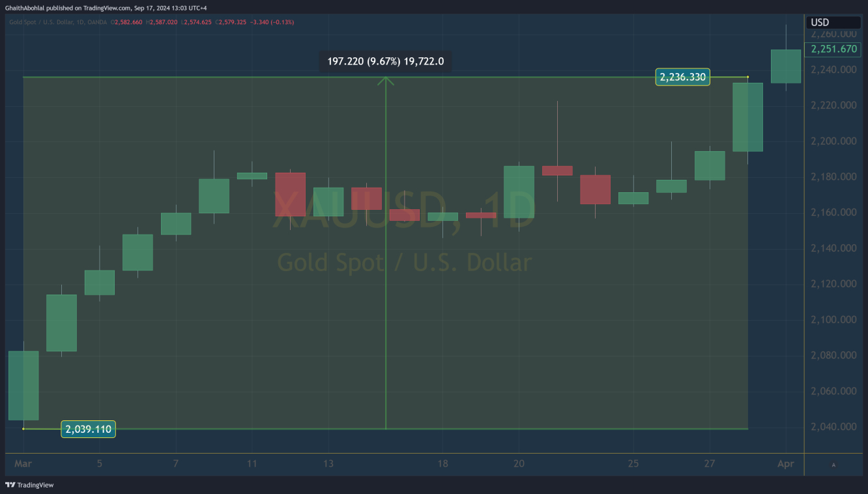Click the 2,120.000 price axis label

click(833, 283)
